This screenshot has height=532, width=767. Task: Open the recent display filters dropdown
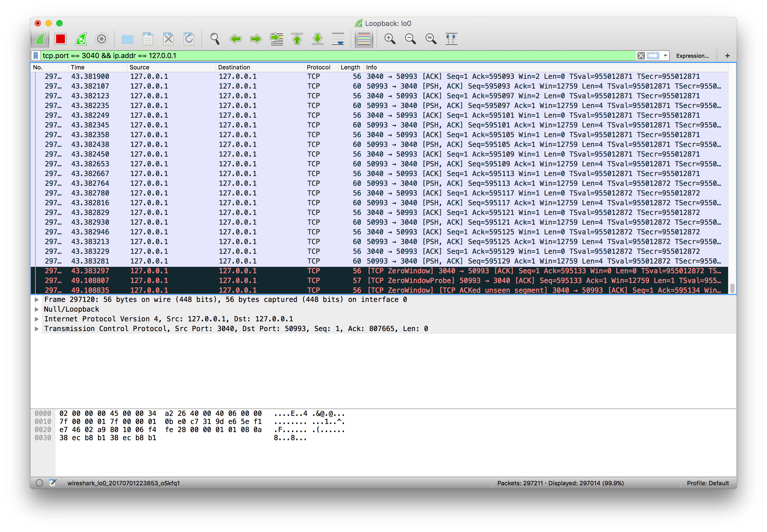pyautogui.click(x=665, y=56)
